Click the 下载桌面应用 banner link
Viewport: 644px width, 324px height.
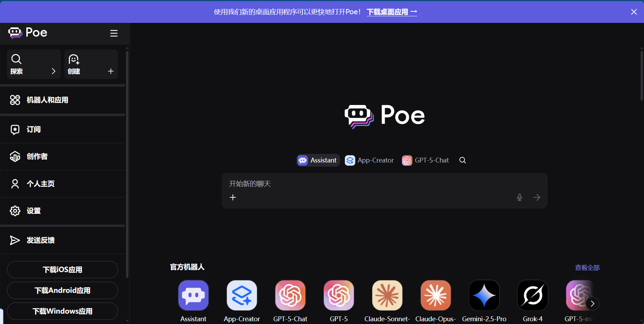pos(392,12)
